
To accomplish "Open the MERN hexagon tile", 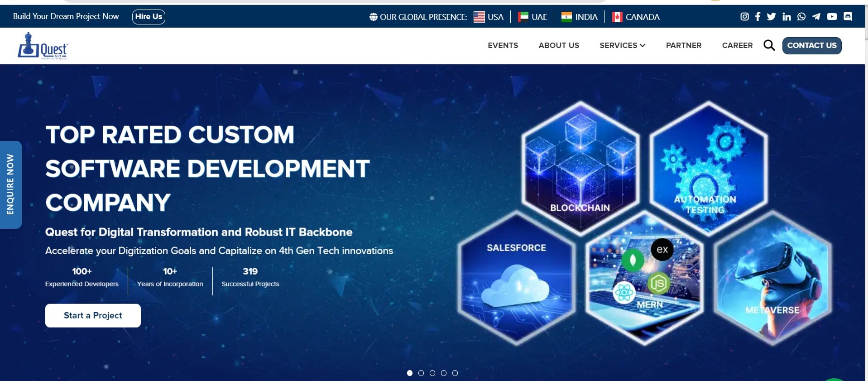I will [x=644, y=278].
